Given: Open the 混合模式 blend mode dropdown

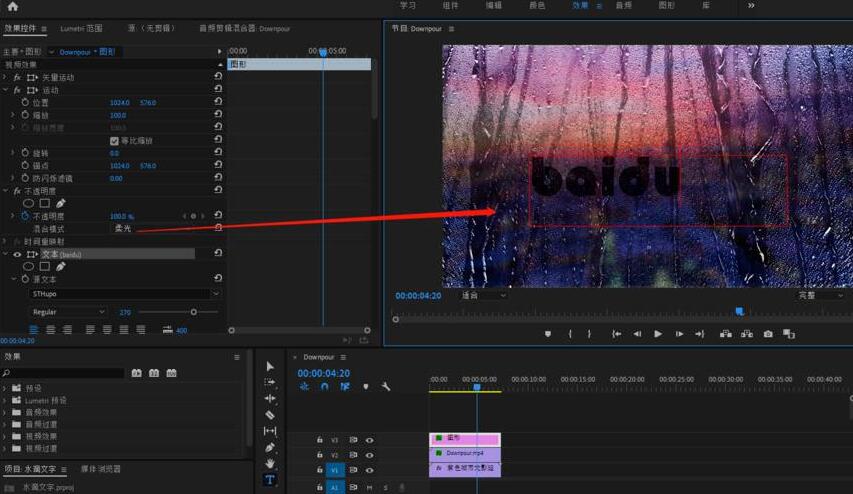Looking at the screenshot, I should tap(124, 229).
